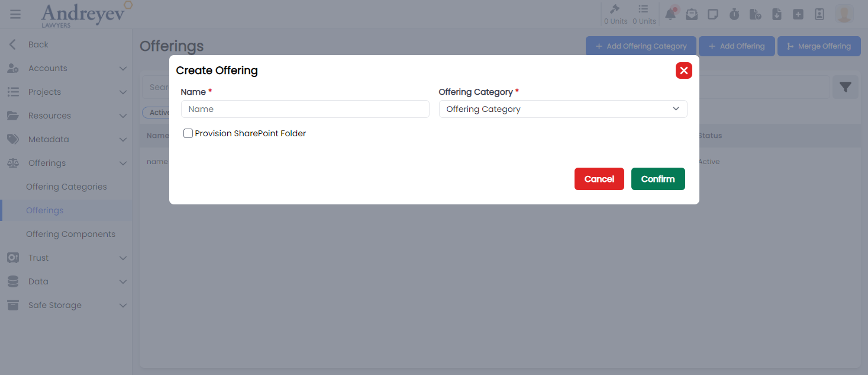Go to Offering Components
The width and height of the screenshot is (868, 375).
(x=71, y=233)
